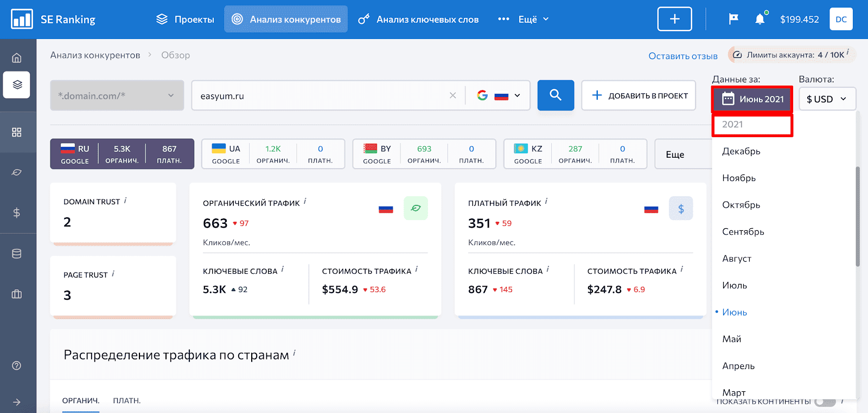Click paid keywords value 867 in Платный трафик card
The height and width of the screenshot is (413, 868).
pos(478,289)
